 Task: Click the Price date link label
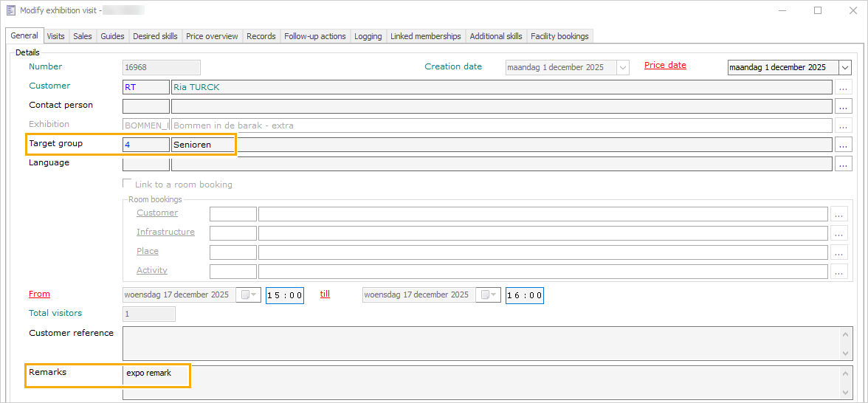pyautogui.click(x=665, y=65)
